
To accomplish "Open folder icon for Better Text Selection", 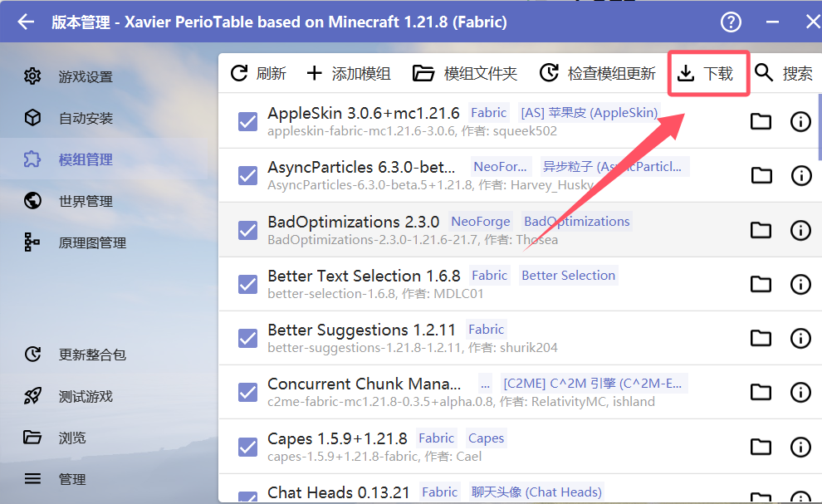I will click(761, 284).
